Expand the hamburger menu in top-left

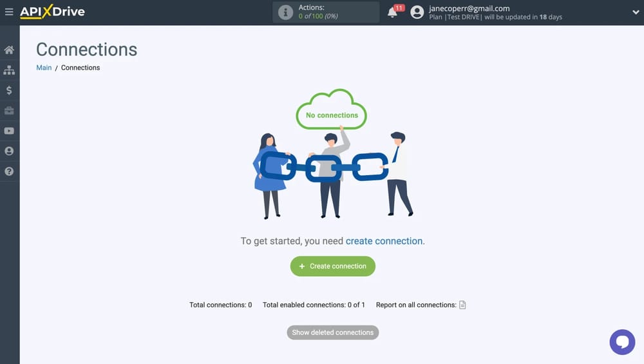tap(9, 12)
